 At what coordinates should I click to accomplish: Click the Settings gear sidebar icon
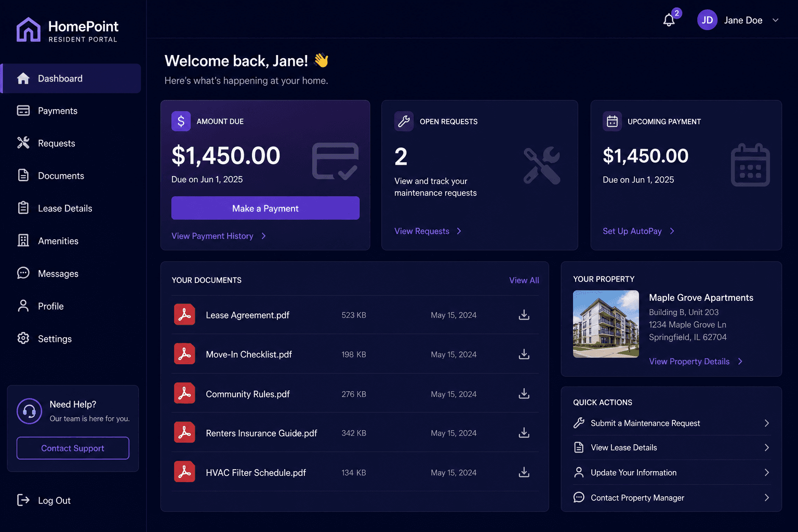23,338
